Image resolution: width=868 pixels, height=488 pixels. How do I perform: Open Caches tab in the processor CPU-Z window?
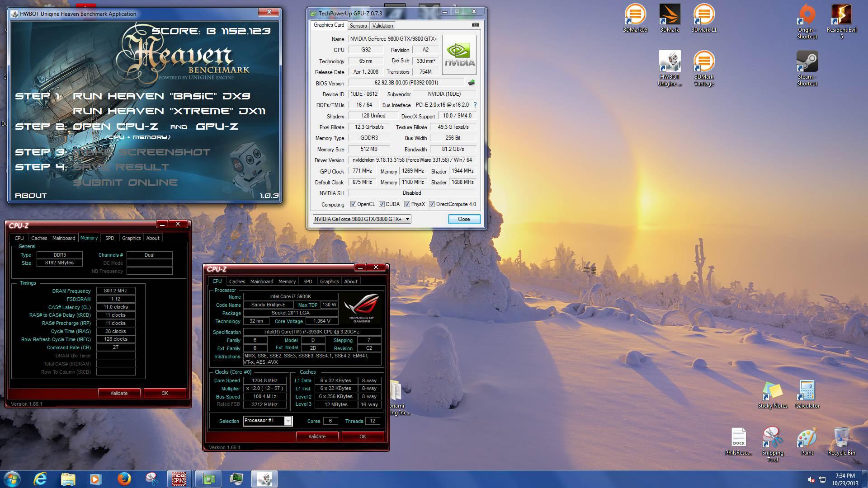click(237, 282)
